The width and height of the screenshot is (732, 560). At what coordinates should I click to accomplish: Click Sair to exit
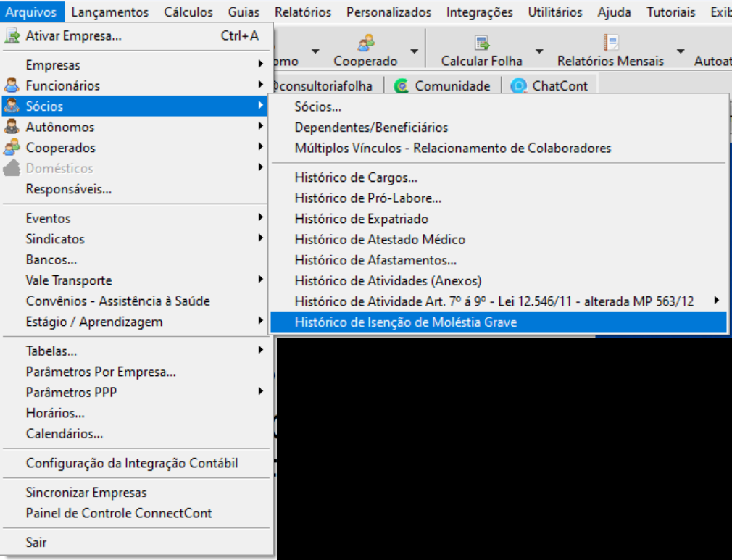(136, 543)
